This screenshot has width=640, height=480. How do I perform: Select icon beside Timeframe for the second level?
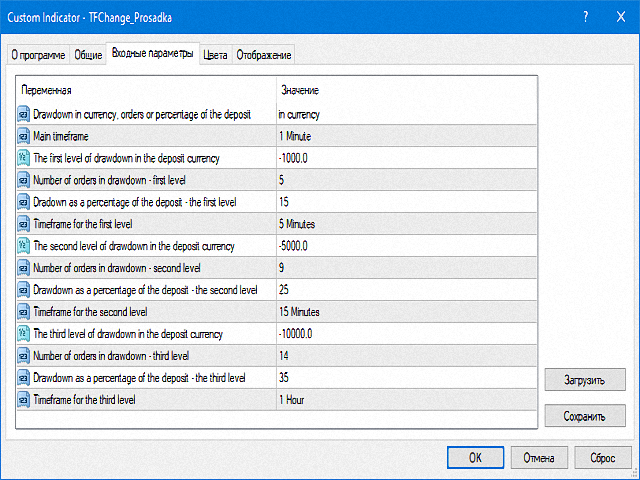pos(24,312)
